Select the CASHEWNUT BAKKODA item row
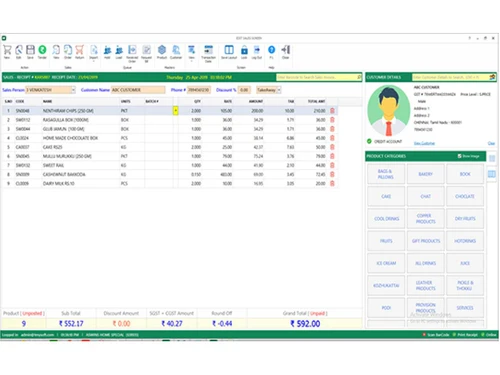The height and width of the screenshot is (375, 500). point(170,174)
